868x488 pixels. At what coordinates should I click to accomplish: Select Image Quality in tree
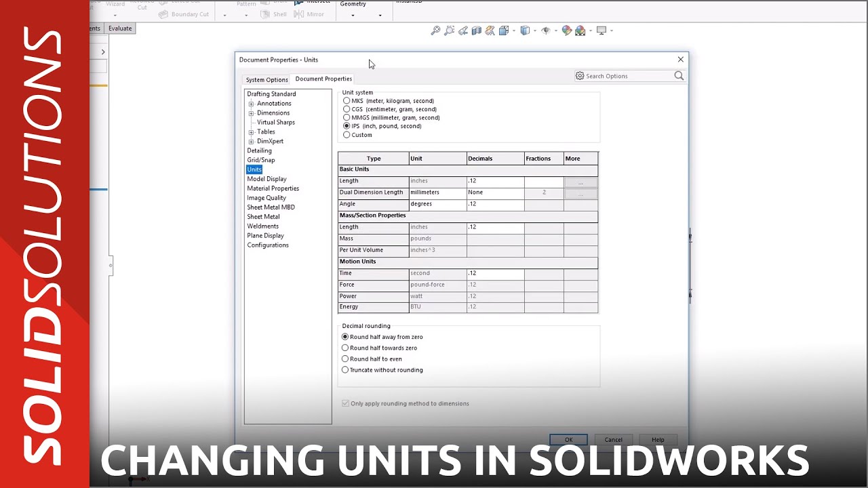pyautogui.click(x=267, y=198)
